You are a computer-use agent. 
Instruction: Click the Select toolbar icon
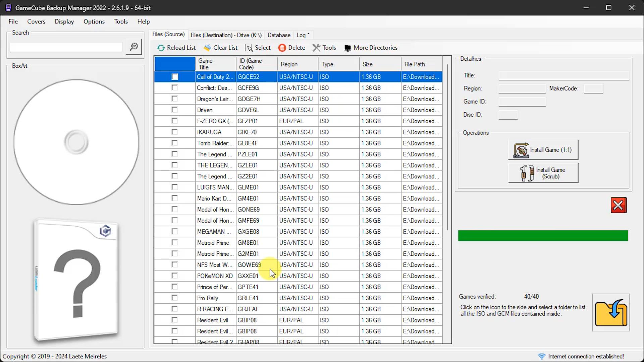(x=249, y=48)
